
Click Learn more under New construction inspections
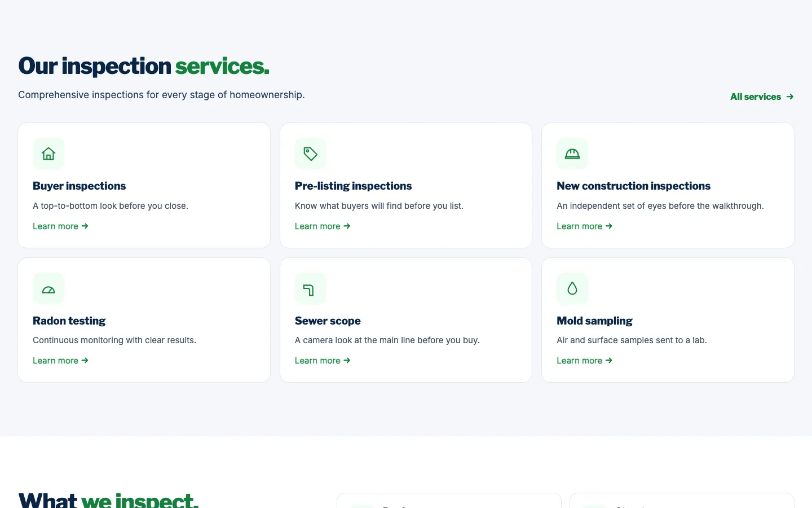(585, 226)
